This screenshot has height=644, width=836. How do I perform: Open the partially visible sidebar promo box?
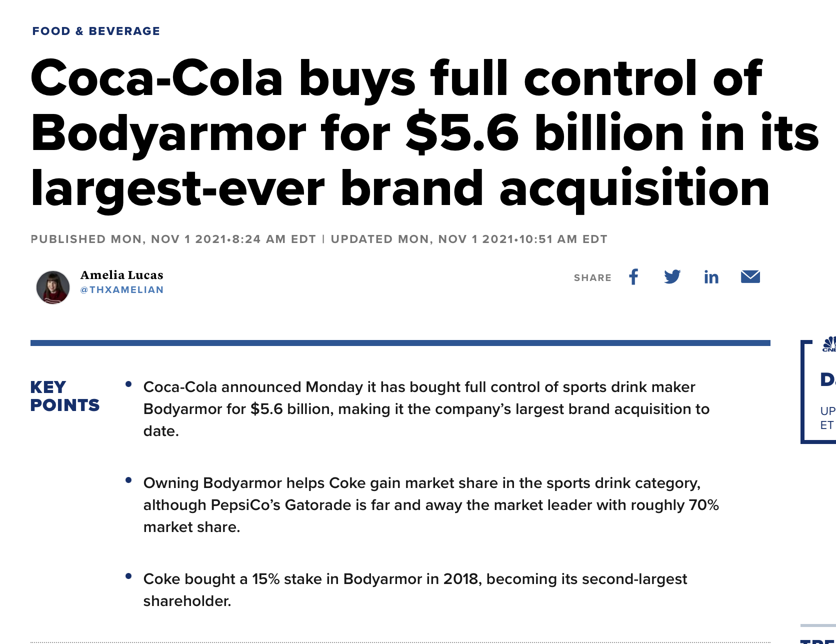tap(818, 392)
